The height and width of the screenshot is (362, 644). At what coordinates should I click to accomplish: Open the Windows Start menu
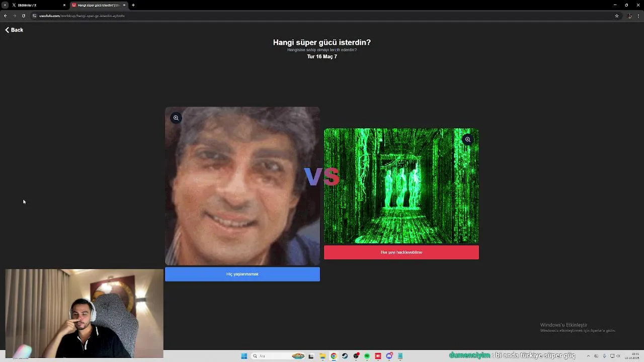pos(244,356)
